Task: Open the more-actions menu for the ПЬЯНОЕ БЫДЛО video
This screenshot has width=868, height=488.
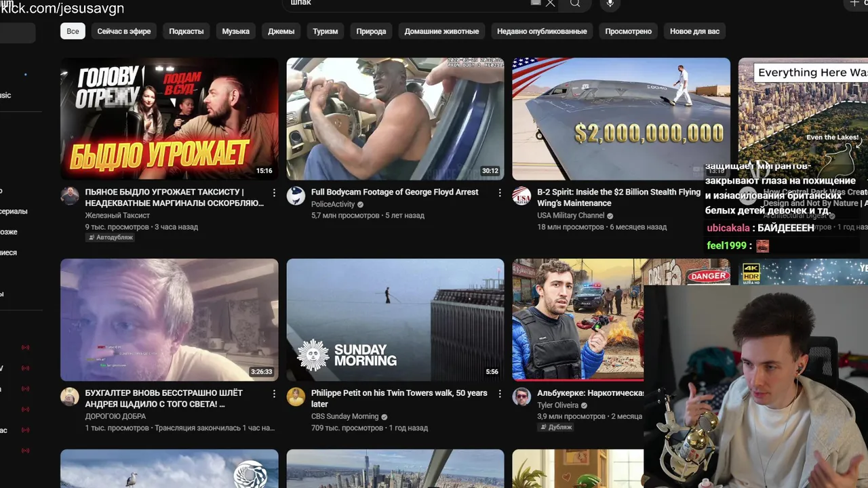Action: 274,193
